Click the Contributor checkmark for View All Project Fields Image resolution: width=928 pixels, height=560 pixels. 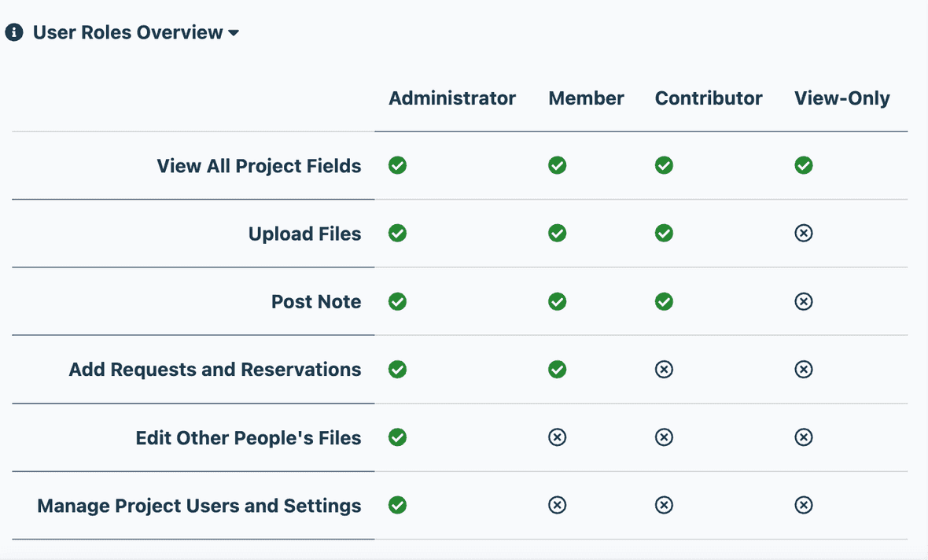point(664,165)
